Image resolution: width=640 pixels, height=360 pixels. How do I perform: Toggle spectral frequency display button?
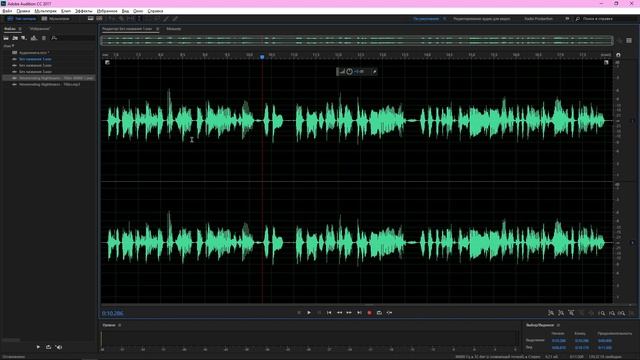(91, 19)
